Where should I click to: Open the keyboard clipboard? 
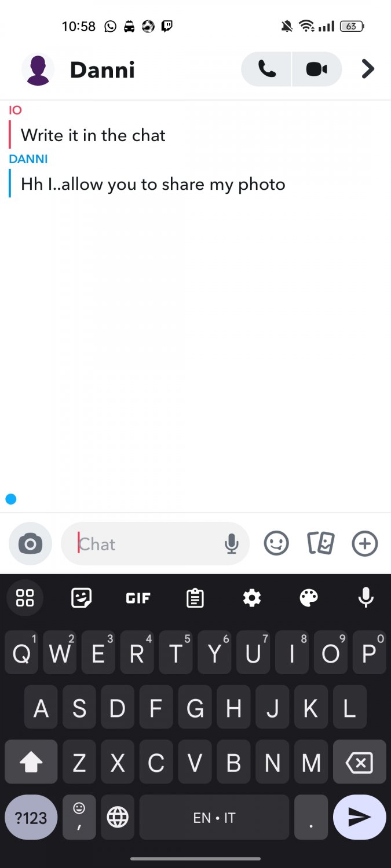[x=195, y=598]
